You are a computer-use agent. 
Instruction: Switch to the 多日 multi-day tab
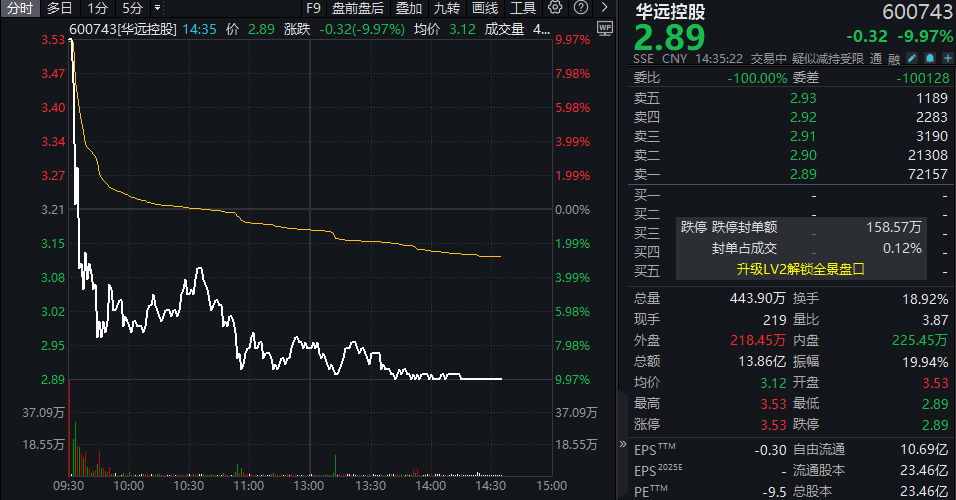[x=59, y=8]
